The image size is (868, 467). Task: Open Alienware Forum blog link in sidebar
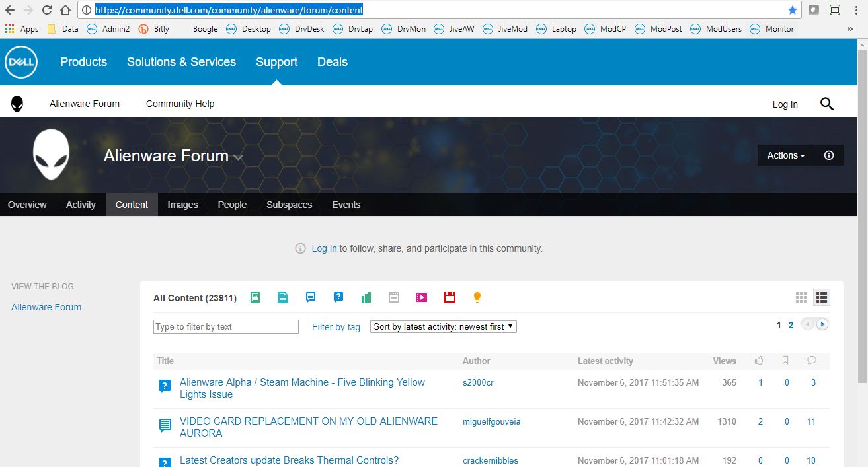coord(46,307)
